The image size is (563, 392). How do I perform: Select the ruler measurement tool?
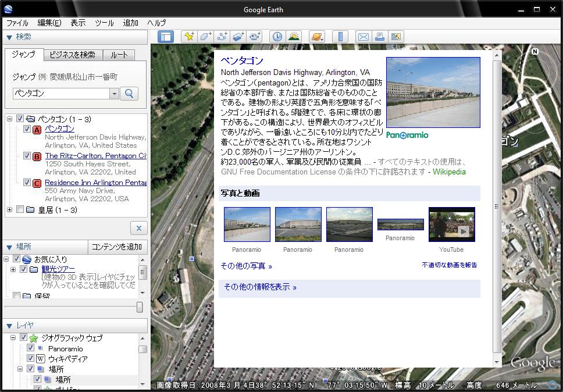tap(340, 37)
